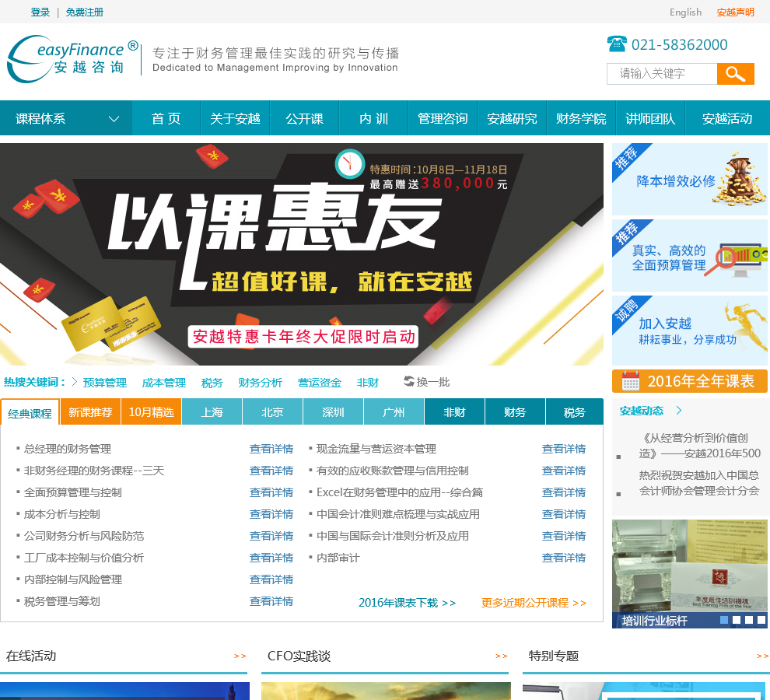This screenshot has height=700, width=770.
Task: Open 关于安越 navigation item
Action: (x=235, y=118)
